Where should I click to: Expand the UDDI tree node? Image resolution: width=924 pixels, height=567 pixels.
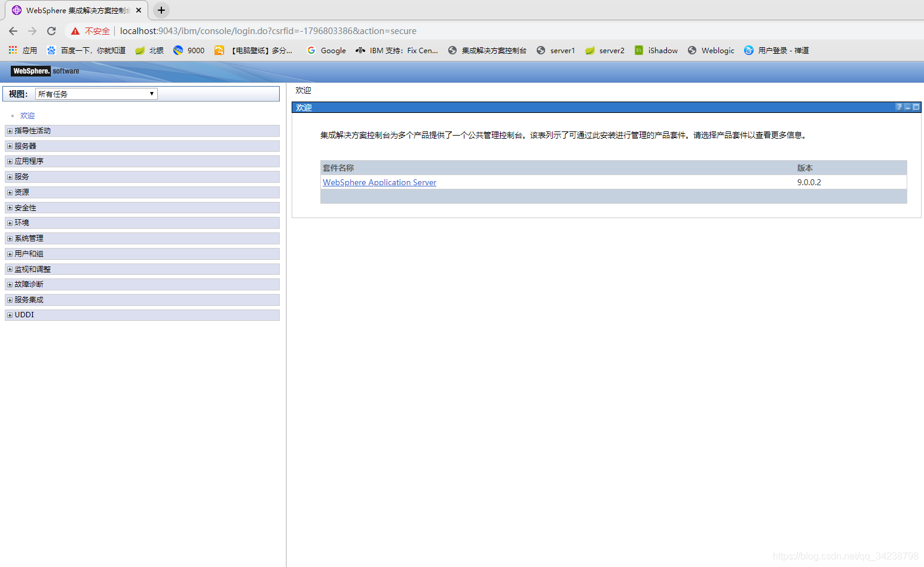click(10, 315)
